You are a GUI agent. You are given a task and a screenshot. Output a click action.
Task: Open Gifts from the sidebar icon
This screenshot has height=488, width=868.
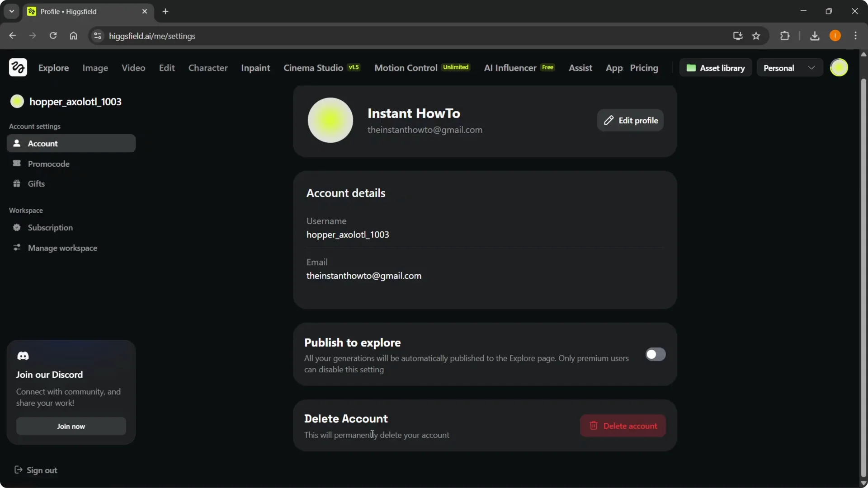[x=17, y=183]
